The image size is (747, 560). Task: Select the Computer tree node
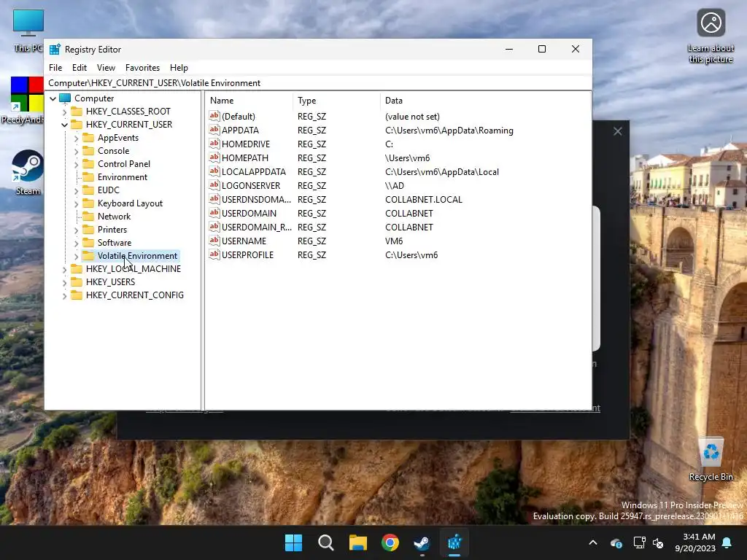(x=94, y=98)
